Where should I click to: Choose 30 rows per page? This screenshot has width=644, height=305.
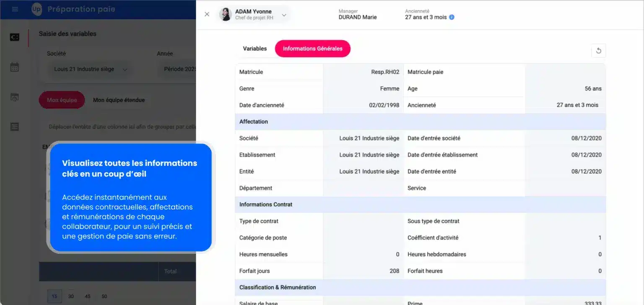(x=71, y=296)
